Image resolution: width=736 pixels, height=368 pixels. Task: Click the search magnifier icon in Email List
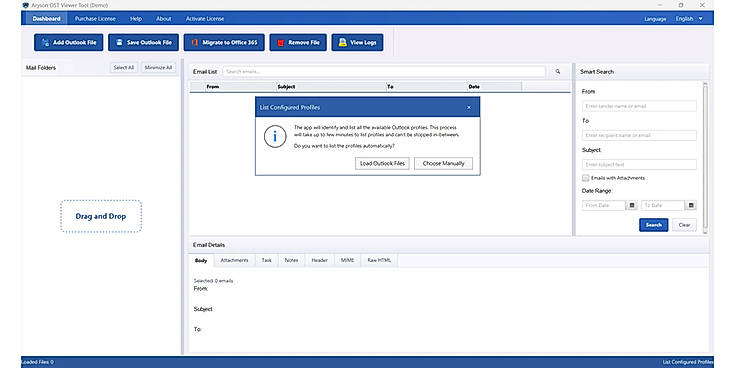[558, 72]
